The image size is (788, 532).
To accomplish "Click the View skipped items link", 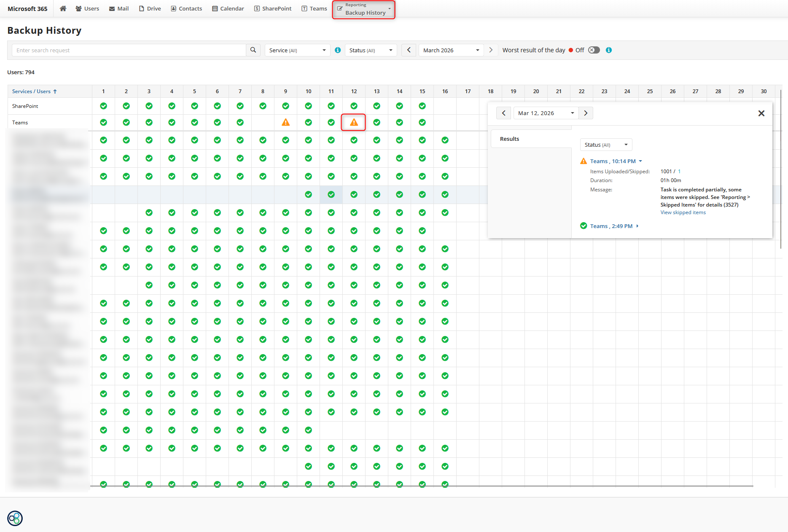I will point(683,212).
